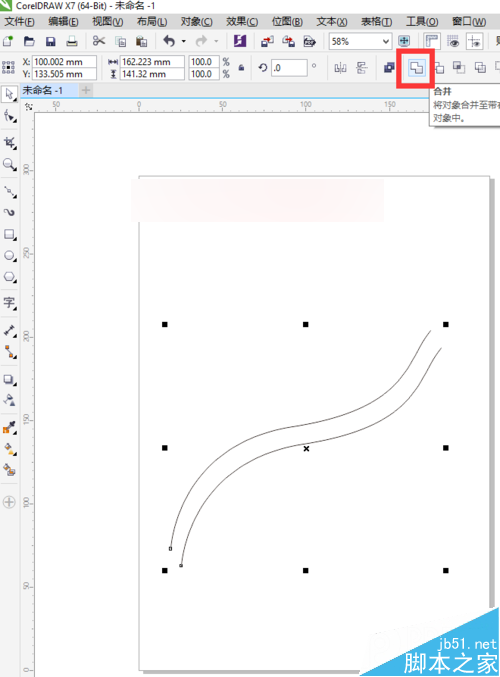The height and width of the screenshot is (677, 500).
Task: Click the Weld (合并) button
Action: pos(416,68)
